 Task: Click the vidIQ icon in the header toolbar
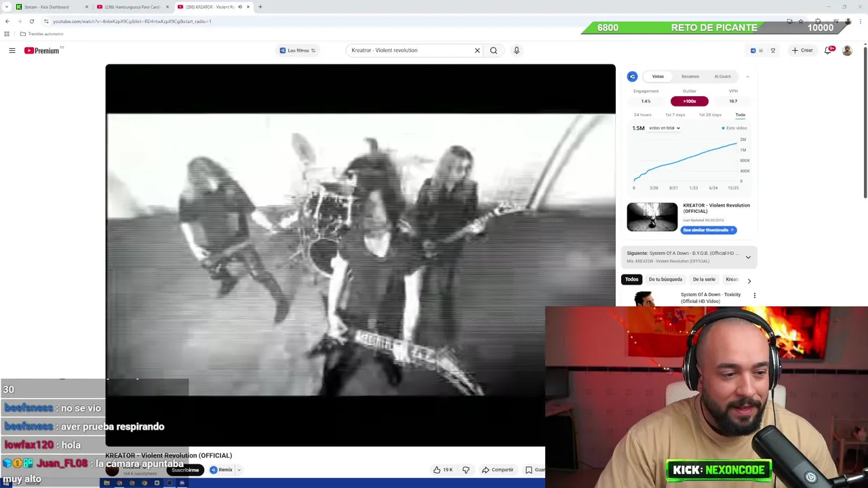click(753, 50)
